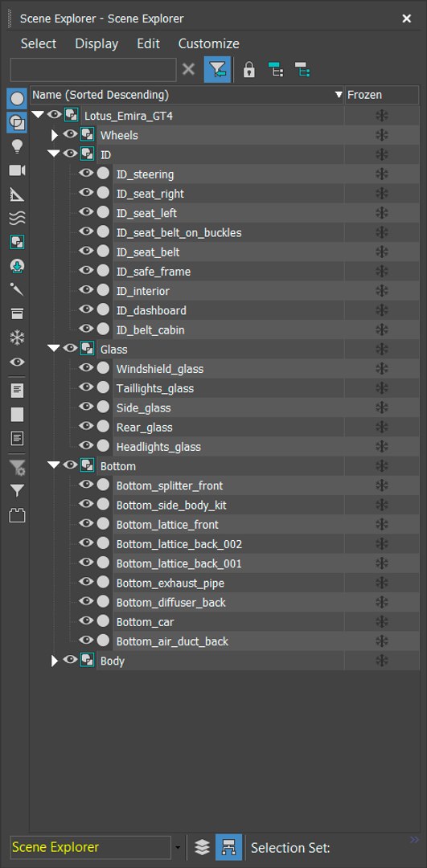This screenshot has height=868, width=427.
Task: Hide Lotus_Emira_GT4 using its eye icon
Action: [53, 115]
